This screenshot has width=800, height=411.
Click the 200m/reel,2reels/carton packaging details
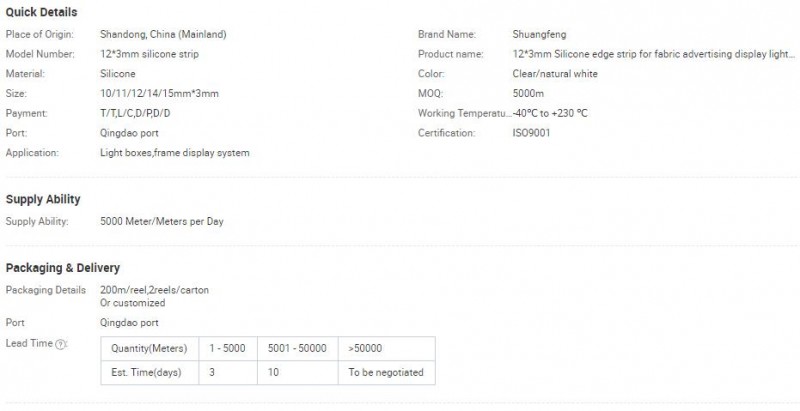[155, 289]
